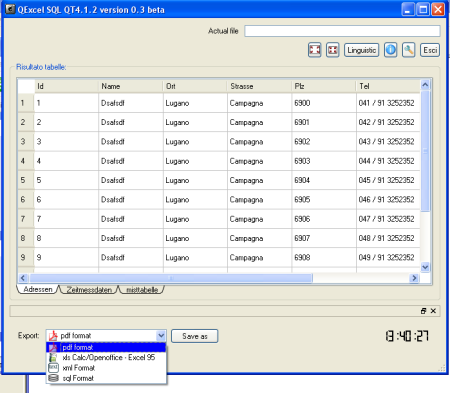Float the dock panel with its restore icon
The width and height of the screenshot is (450, 393).
[423, 311]
